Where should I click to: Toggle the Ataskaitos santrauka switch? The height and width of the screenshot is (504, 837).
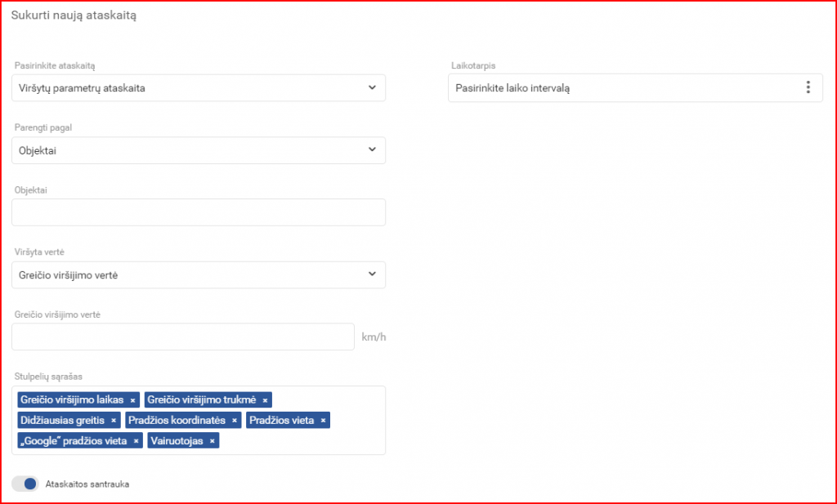(25, 484)
